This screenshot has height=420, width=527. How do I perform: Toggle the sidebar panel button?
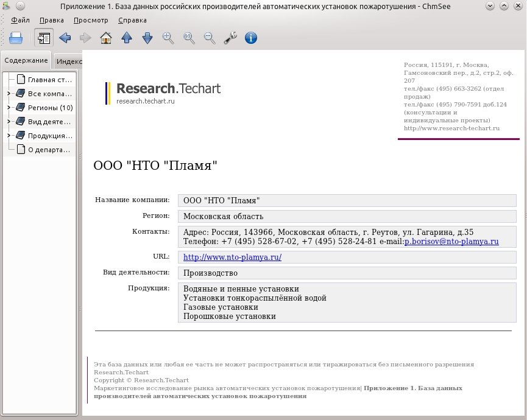44,38
